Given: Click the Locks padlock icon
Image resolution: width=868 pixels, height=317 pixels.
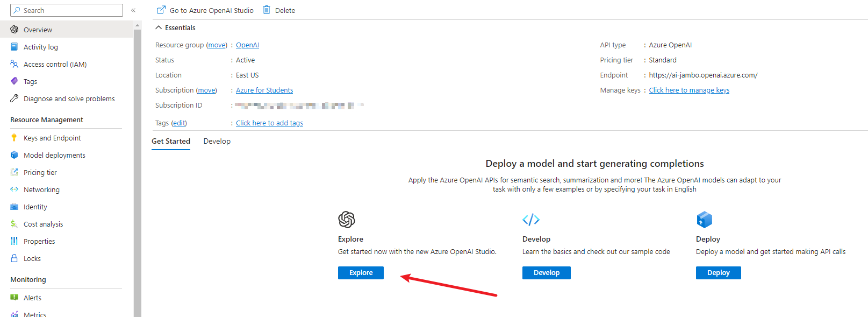Looking at the screenshot, I should coord(15,258).
